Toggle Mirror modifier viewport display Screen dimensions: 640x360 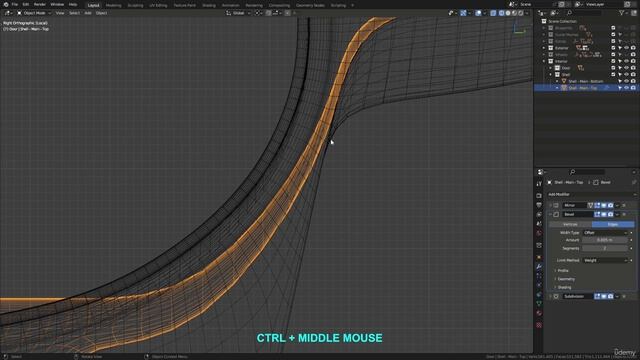coord(604,205)
